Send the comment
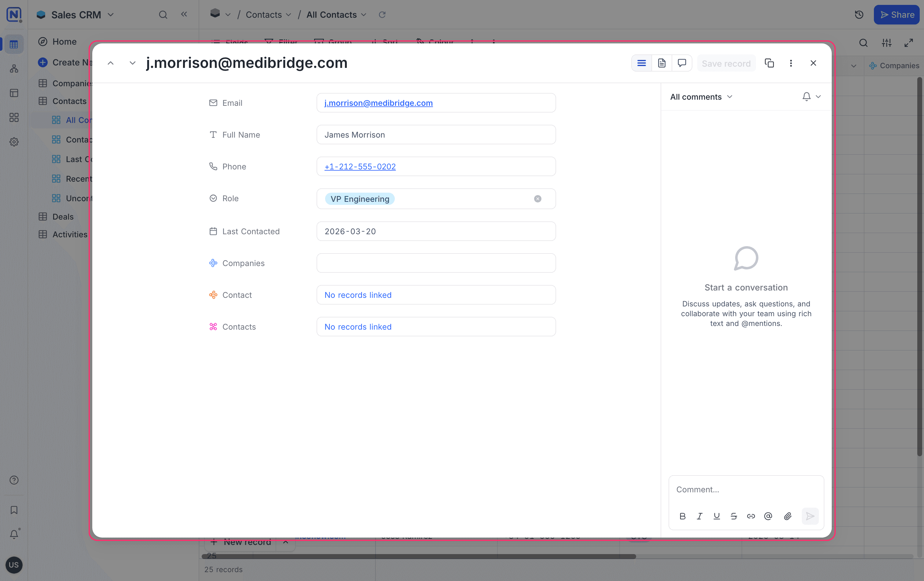This screenshot has height=581, width=924. pyautogui.click(x=810, y=516)
